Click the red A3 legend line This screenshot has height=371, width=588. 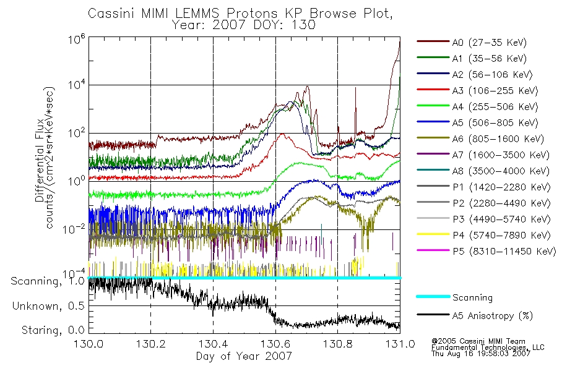[433, 90]
